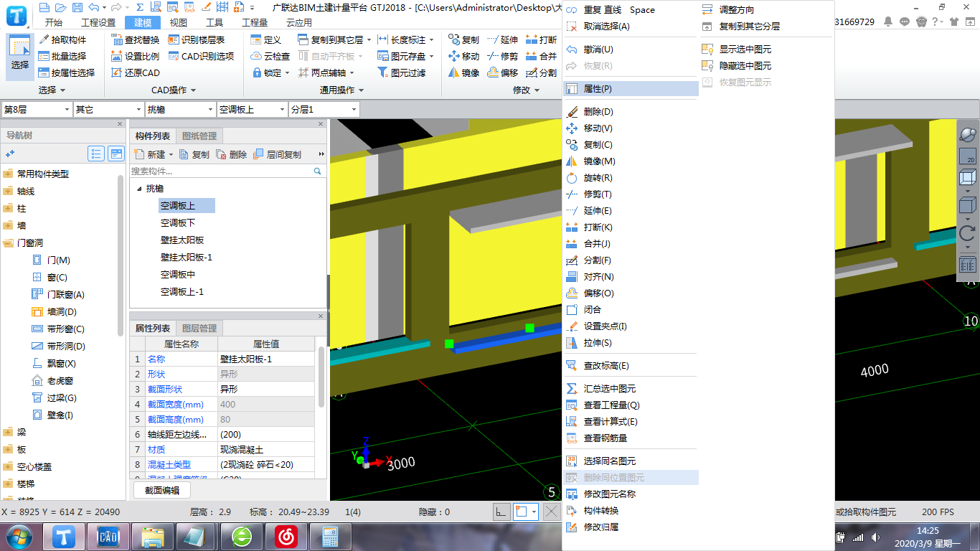
Task: Click 合并 merge tool in ribbon
Action: (x=541, y=56)
